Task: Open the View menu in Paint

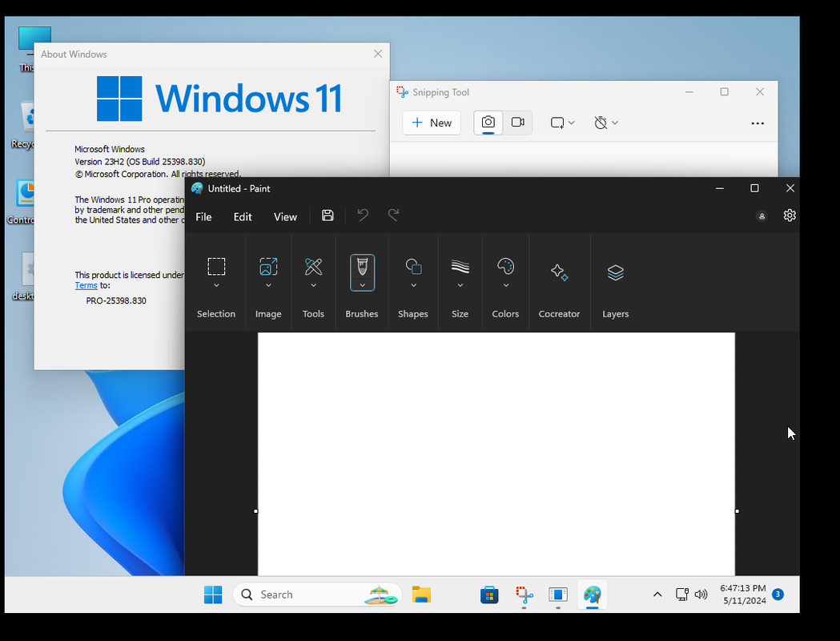Action: pos(285,217)
